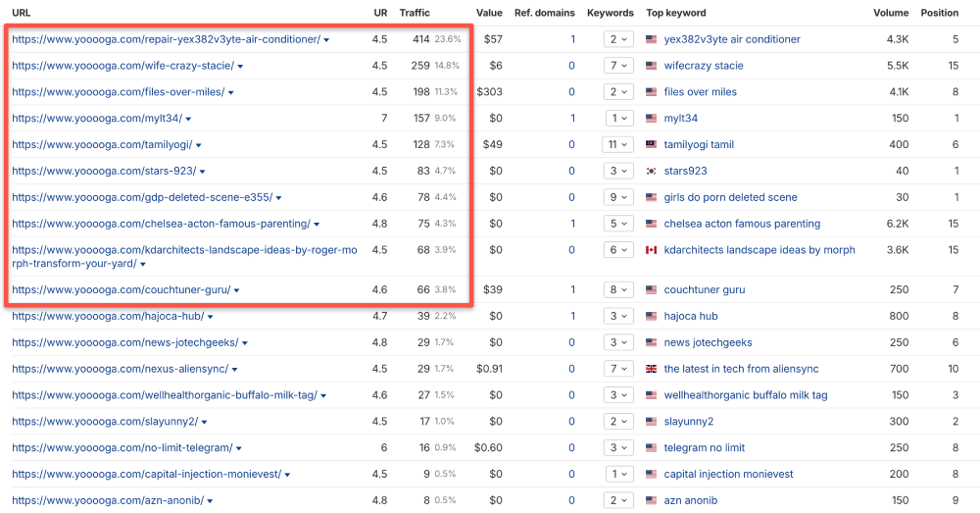Open the news-jotechgeeks URL link
The width and height of the screenshot is (980, 513).
[x=125, y=342]
